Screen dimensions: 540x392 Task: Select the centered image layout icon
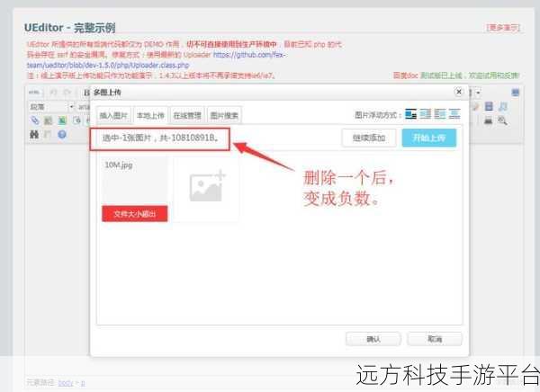454,114
